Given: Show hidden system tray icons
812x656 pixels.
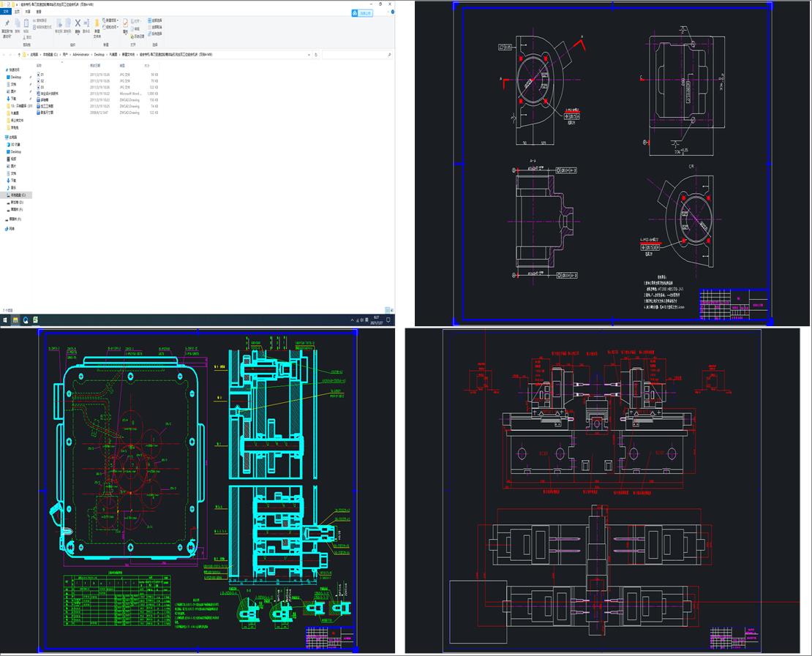Looking at the screenshot, I should coord(350,320).
